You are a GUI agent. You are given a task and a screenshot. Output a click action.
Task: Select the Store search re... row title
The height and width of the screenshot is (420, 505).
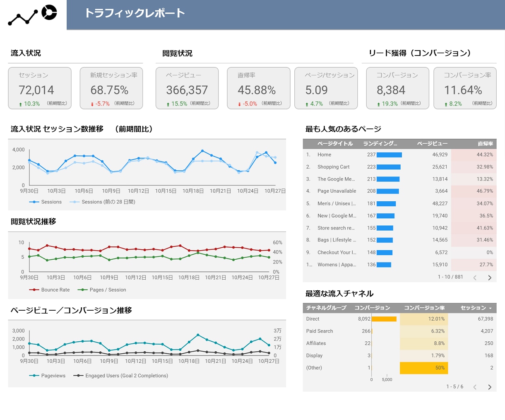[336, 228]
